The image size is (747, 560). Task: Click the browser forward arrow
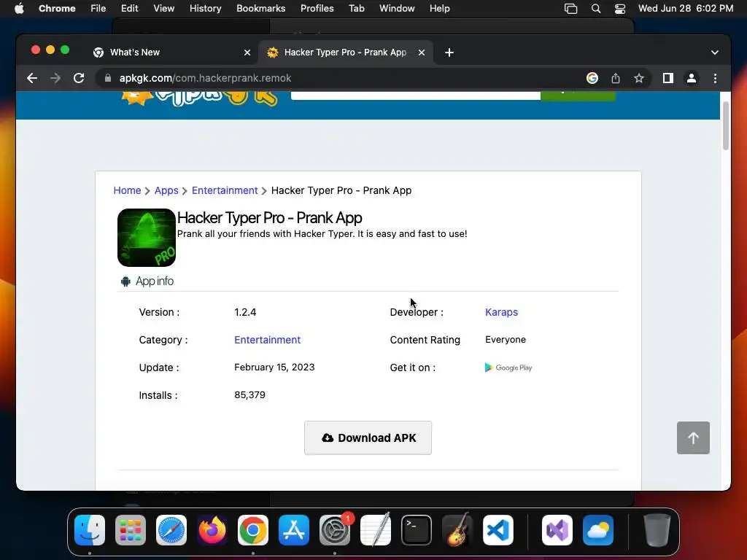[x=55, y=78]
